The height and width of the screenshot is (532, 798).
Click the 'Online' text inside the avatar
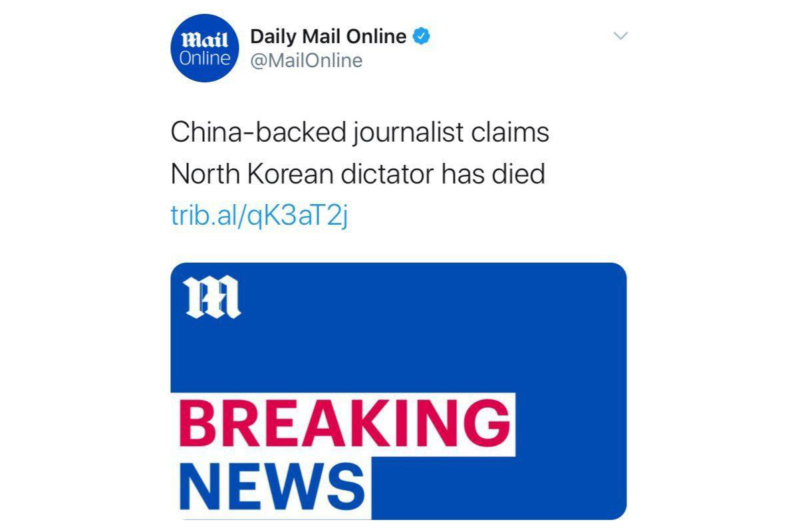point(204,58)
